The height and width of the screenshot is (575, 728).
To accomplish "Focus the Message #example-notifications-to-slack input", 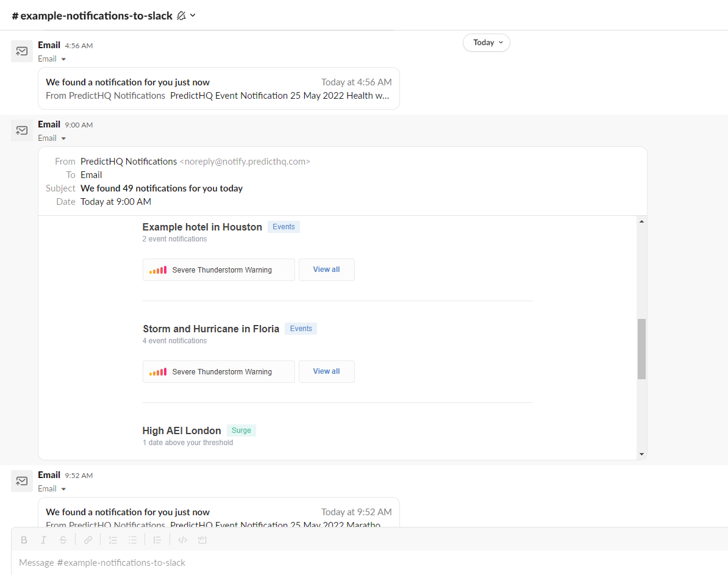I will [369, 563].
